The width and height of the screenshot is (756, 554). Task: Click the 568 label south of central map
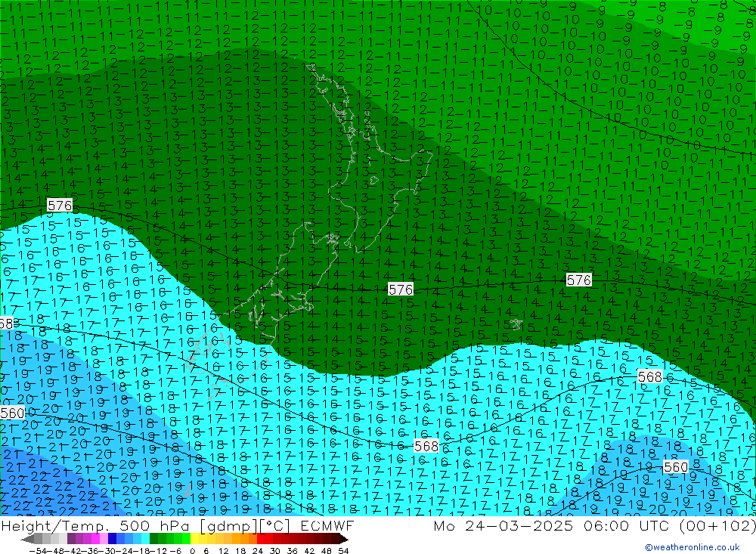coord(426,446)
